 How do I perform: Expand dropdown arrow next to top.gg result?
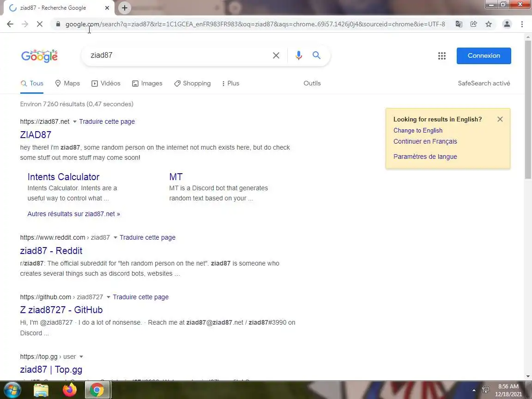(x=81, y=357)
